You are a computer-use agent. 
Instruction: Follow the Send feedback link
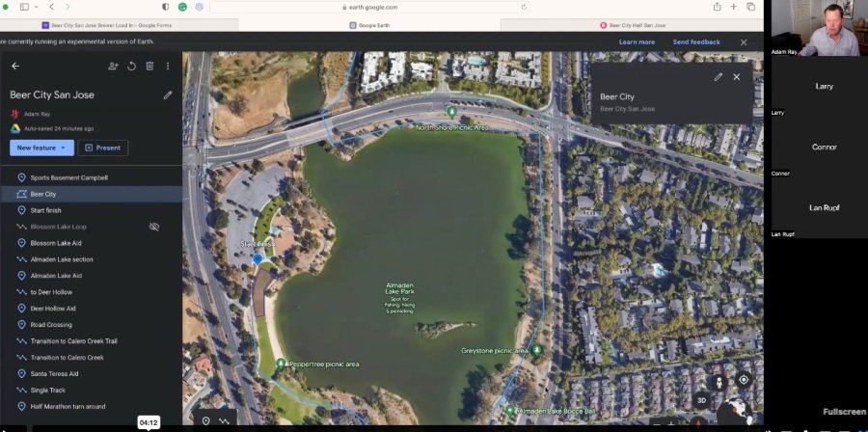point(696,42)
